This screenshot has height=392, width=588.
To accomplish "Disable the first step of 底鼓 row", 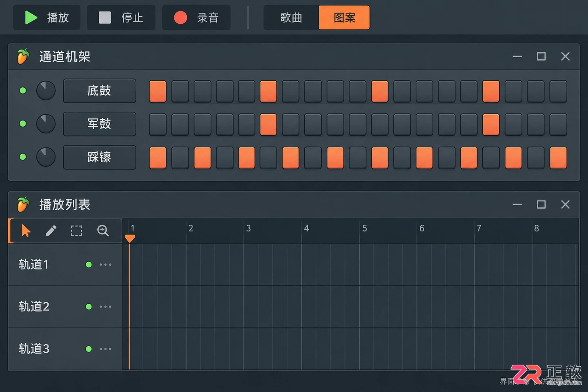I will (x=158, y=91).
